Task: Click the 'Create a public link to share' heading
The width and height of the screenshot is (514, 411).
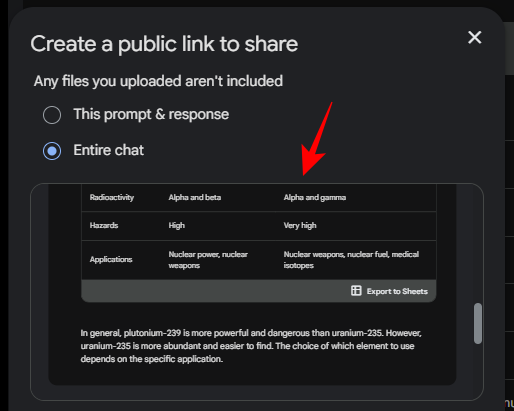Action: 164,44
